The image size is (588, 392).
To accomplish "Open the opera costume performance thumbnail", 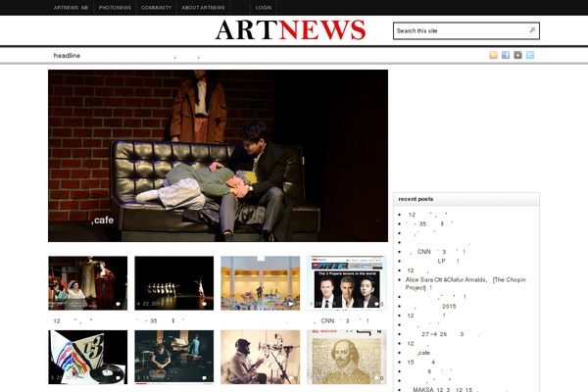I will [88, 283].
